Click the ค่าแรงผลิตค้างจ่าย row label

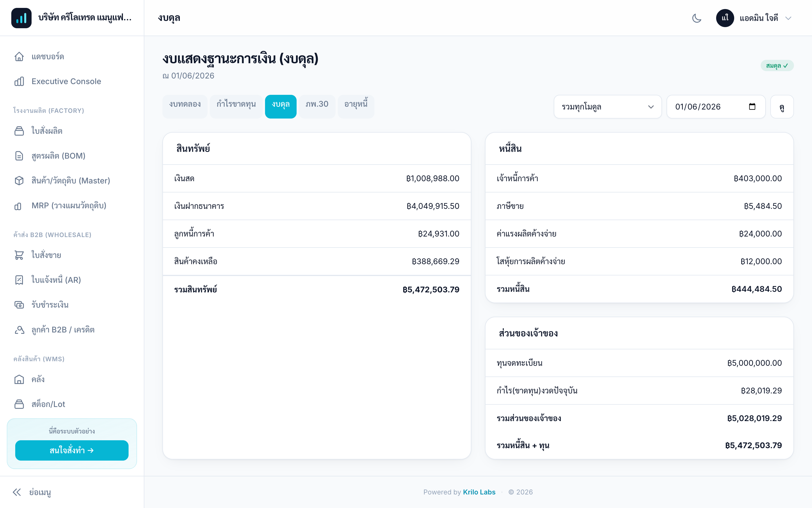(526, 233)
